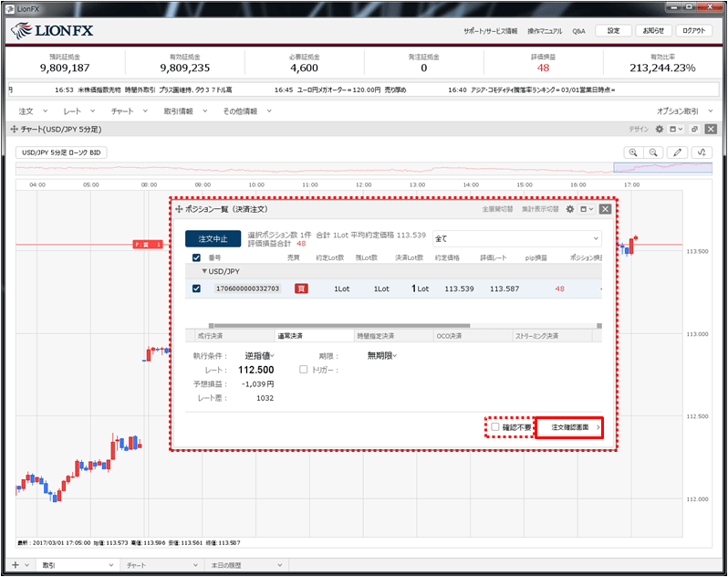Click the レート 112.500 input field
The height and width of the screenshot is (577, 728).
[255, 370]
